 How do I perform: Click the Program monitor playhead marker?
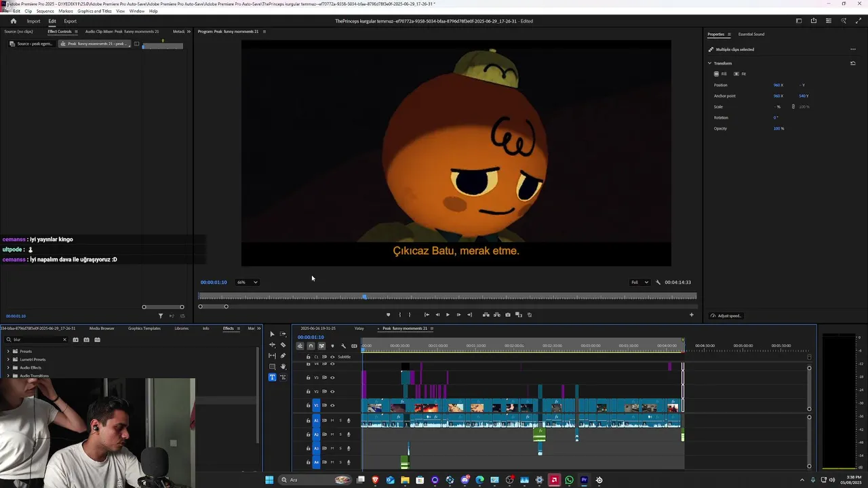pos(364,296)
